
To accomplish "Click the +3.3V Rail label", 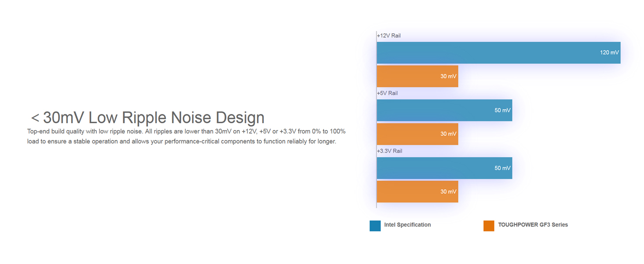I will tap(389, 151).
